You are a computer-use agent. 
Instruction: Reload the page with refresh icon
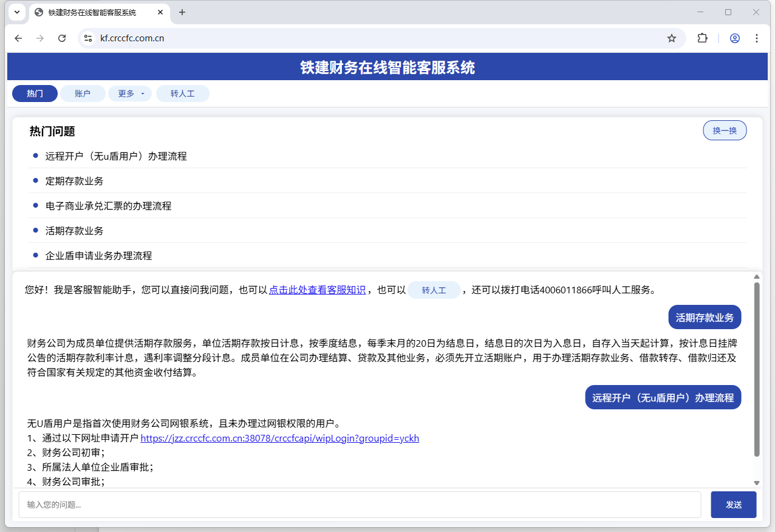click(62, 38)
